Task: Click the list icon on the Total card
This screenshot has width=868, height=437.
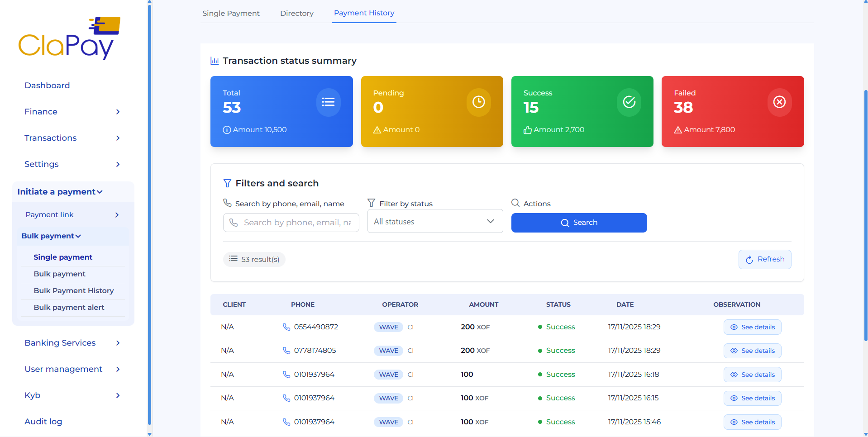Action: coord(329,102)
